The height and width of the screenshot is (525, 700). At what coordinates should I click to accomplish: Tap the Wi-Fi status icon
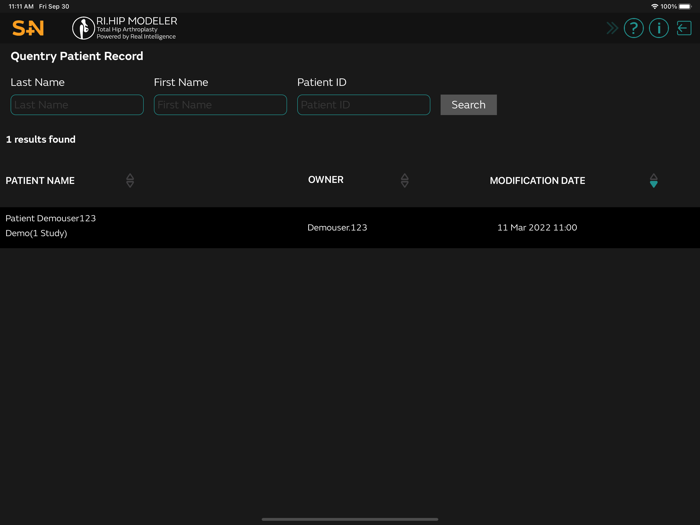click(654, 6)
